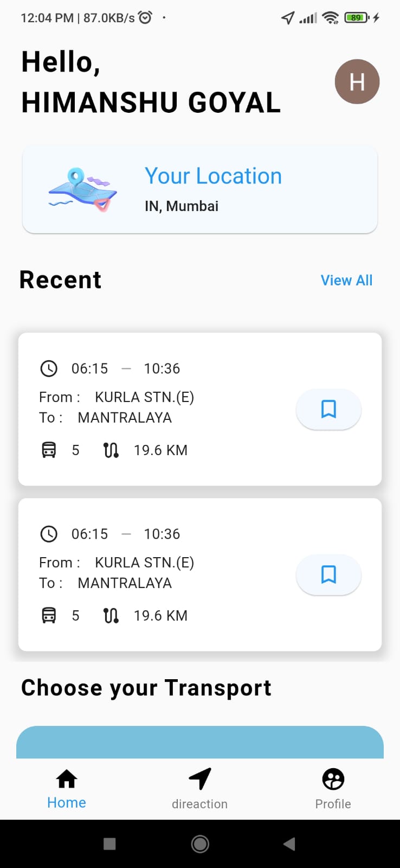Open the map location illustration icon

[82, 189]
